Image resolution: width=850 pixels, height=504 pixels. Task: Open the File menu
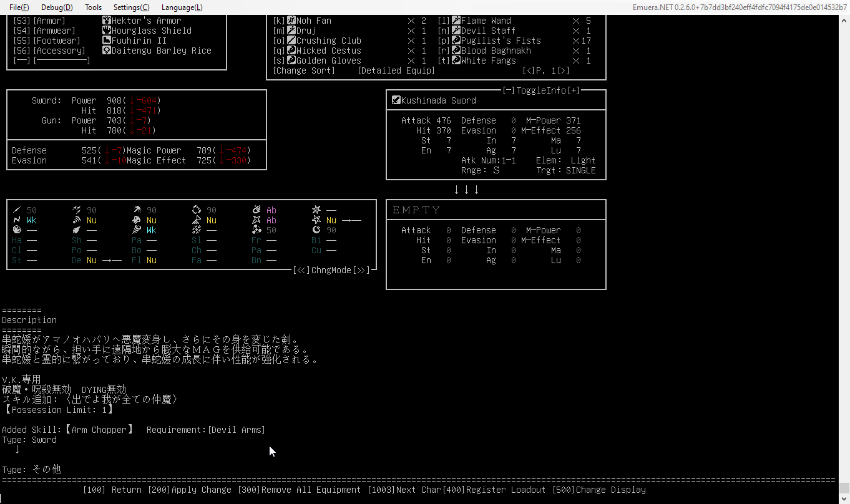[19, 7]
